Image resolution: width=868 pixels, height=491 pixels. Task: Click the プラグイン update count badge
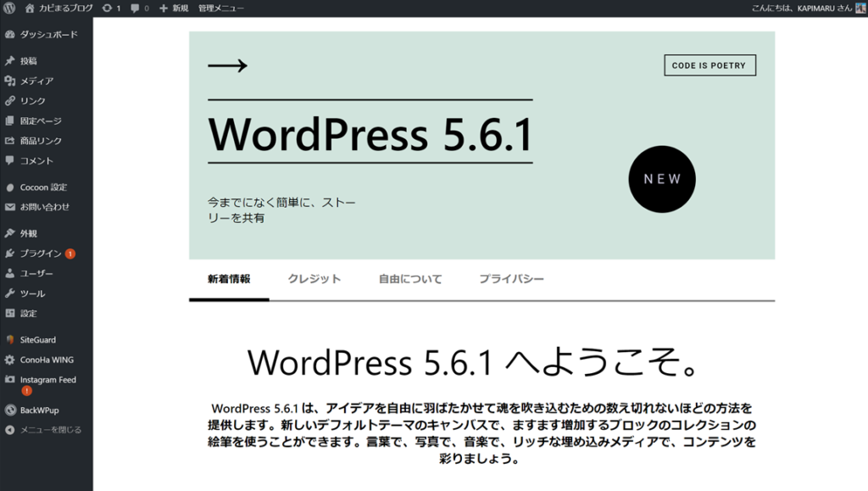click(x=70, y=254)
